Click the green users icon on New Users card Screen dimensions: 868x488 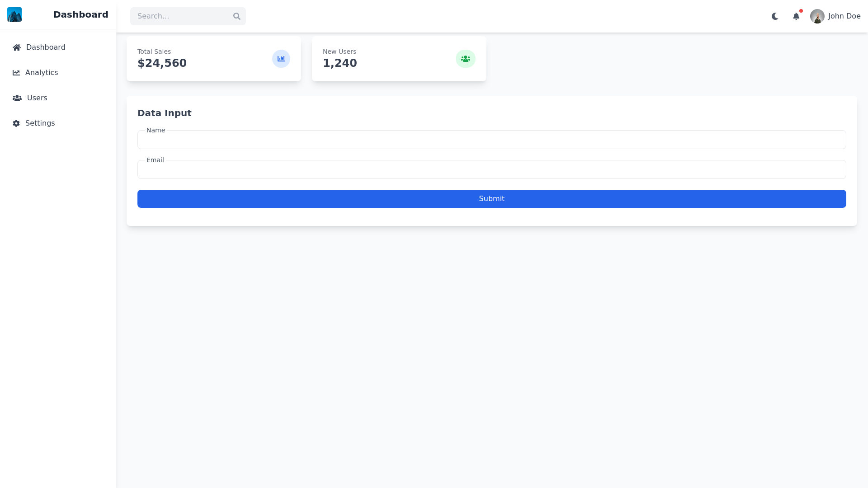(466, 58)
